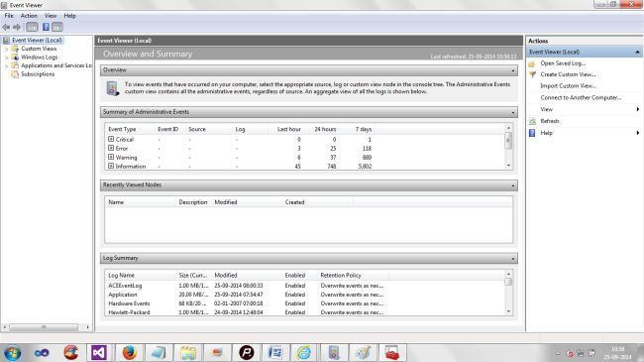The image size is (644, 362).
Task: Select the Subscriptions node
Action: click(38, 74)
